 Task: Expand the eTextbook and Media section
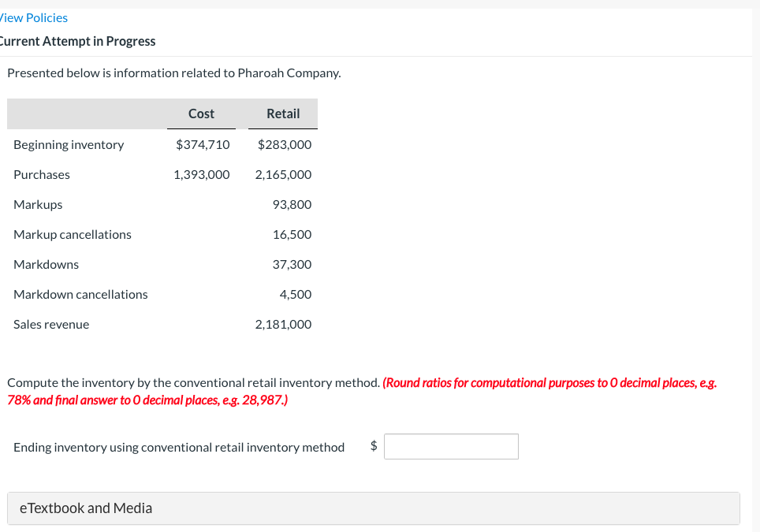pyautogui.click(x=86, y=508)
